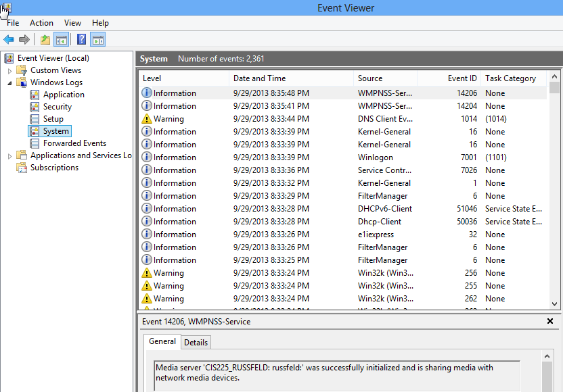Expand Applications and Services Logs node
Viewport: 563px width, 392px height.
click(9, 155)
